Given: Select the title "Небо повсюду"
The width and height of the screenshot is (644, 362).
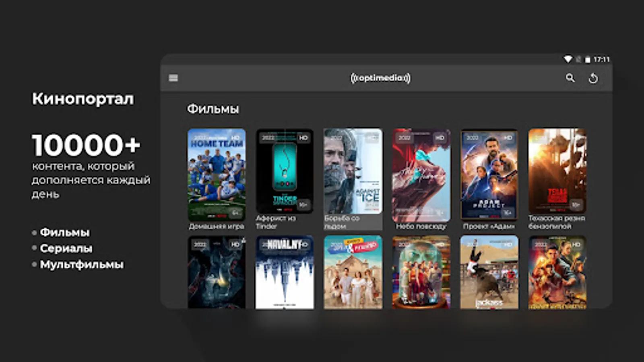Looking at the screenshot, I should click(x=421, y=226).
